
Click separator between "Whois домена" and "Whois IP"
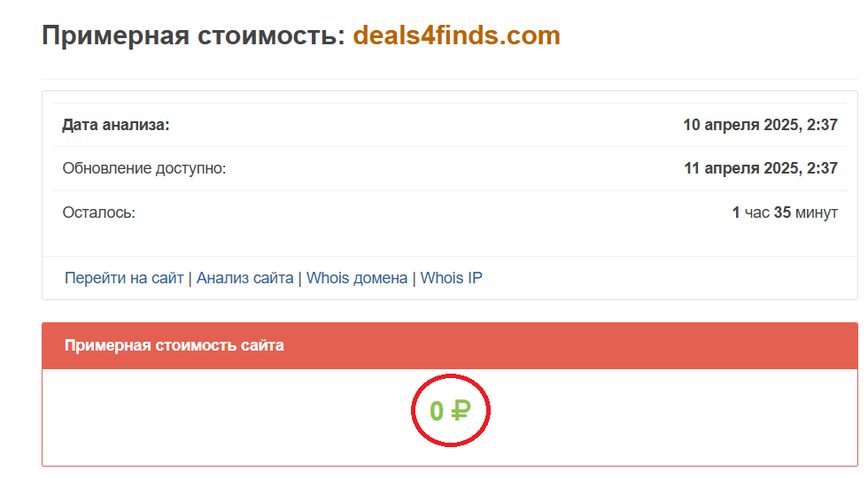click(415, 278)
